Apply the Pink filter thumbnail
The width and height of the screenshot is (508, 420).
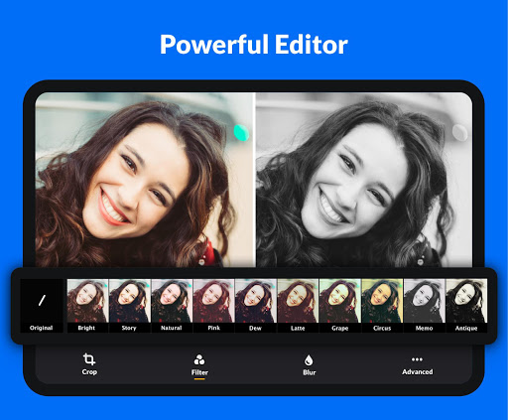tap(213, 301)
